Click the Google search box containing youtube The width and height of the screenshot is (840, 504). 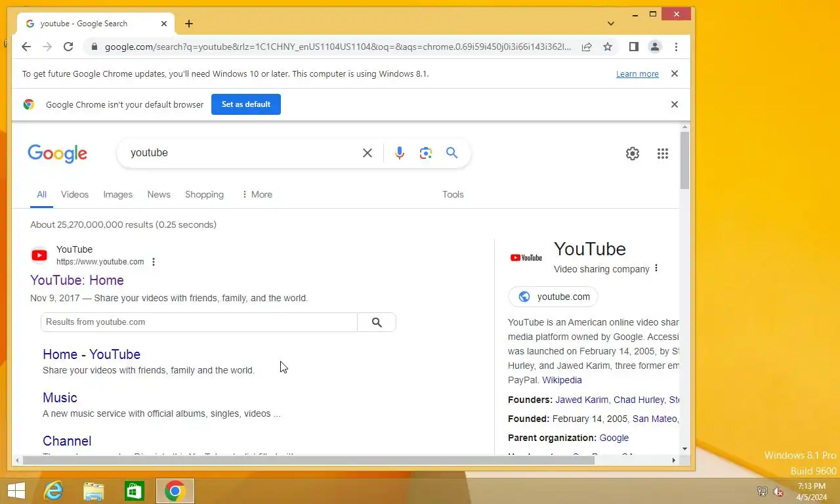point(243,153)
